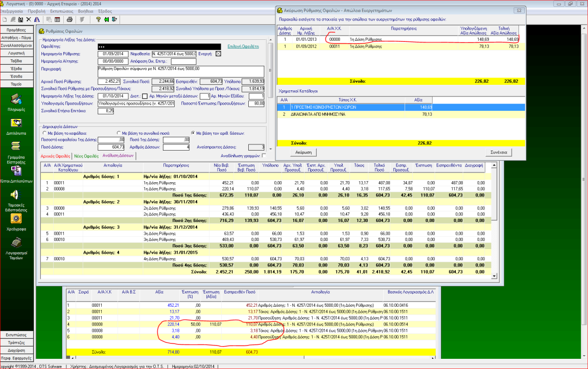Open the Βοήθεια menu

[85, 11]
